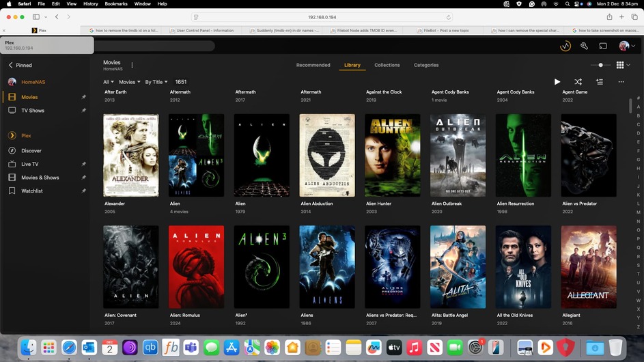Switch to FileBot Post a new topic tab

tap(443, 31)
